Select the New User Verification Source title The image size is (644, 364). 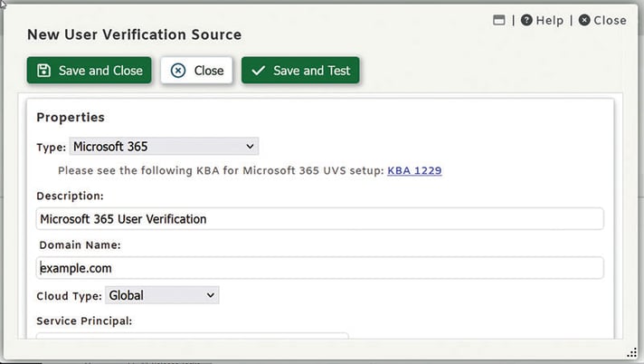(x=134, y=34)
